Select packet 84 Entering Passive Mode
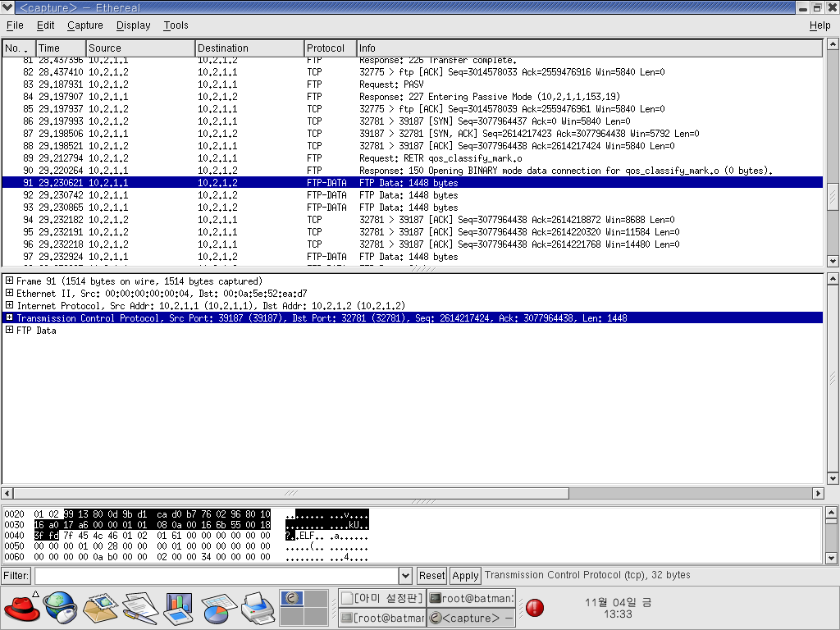 tap(413, 97)
